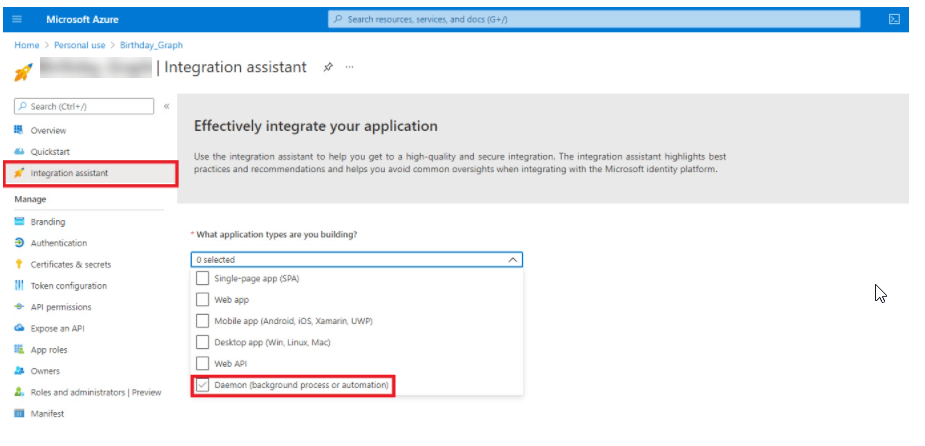Collapse the application types dropdown chevron
The width and height of the screenshot is (925, 446).
[512, 260]
